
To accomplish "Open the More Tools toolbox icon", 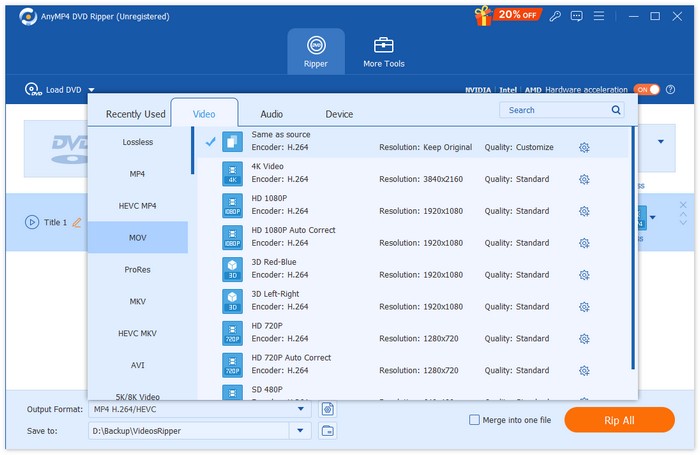I will (x=383, y=45).
